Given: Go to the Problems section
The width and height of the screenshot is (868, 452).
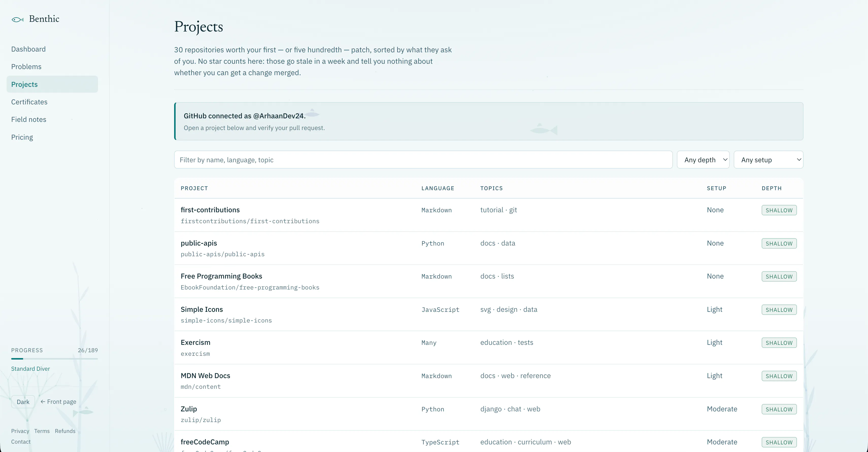Looking at the screenshot, I should [x=26, y=67].
